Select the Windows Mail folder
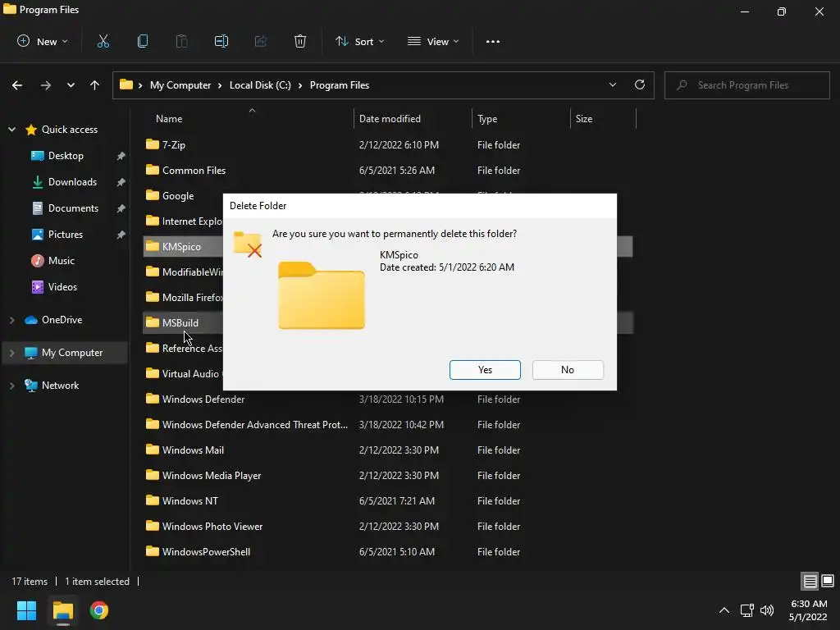 (193, 450)
